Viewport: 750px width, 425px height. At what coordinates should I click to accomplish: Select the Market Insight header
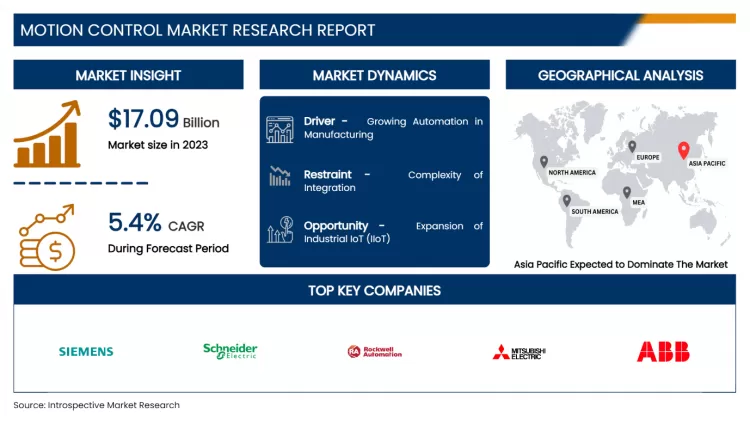tap(128, 75)
